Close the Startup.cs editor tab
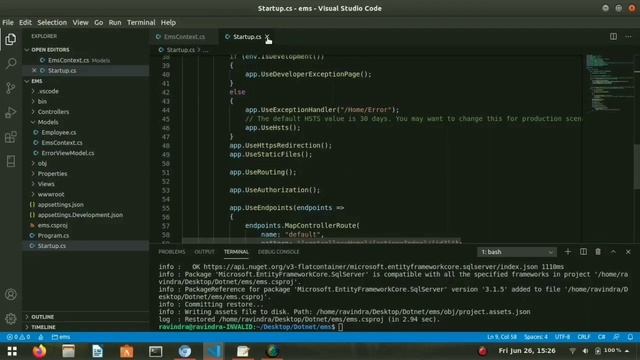 pyautogui.click(x=267, y=37)
